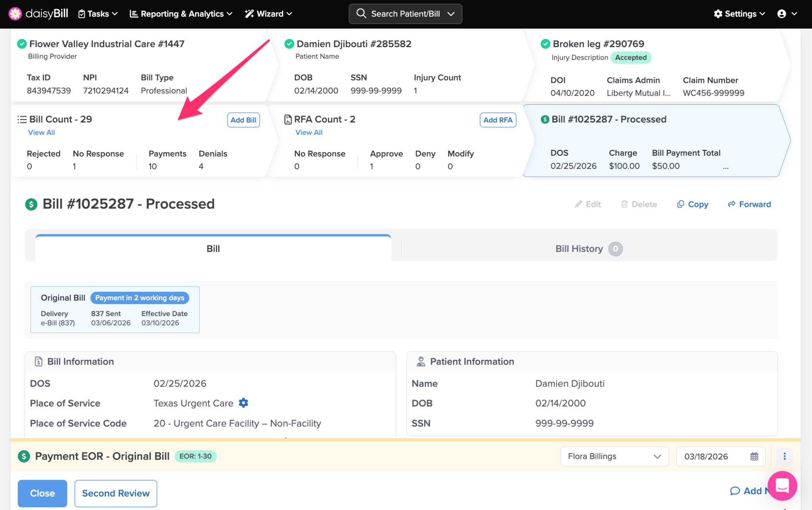Screen dimensions: 812x510
Task: Click the Copy bill icon
Action: (x=681, y=204)
